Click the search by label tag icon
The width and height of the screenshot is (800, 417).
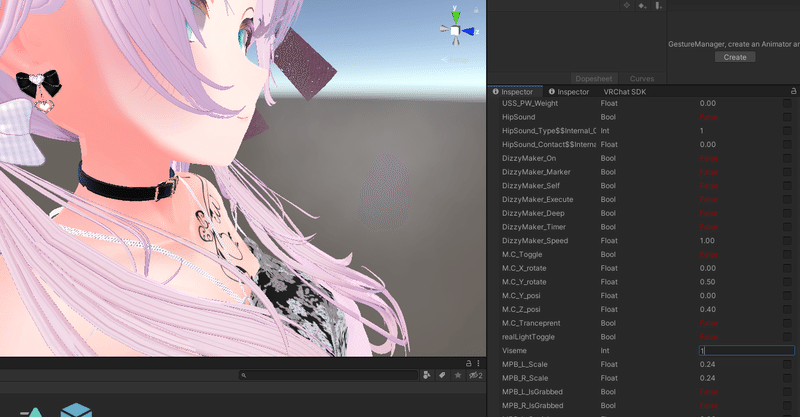[442, 375]
